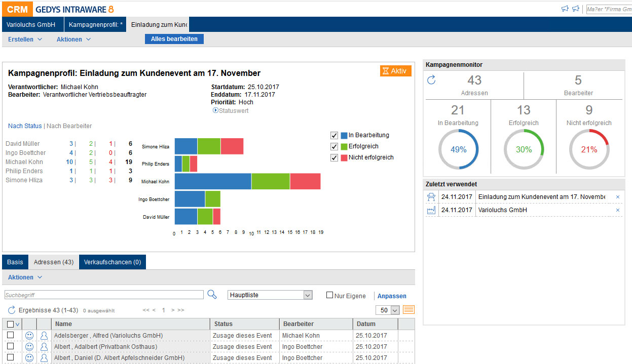Open contact icon for Albert, Adalbert
Viewport: 632px width, 364px height.
[44, 347]
